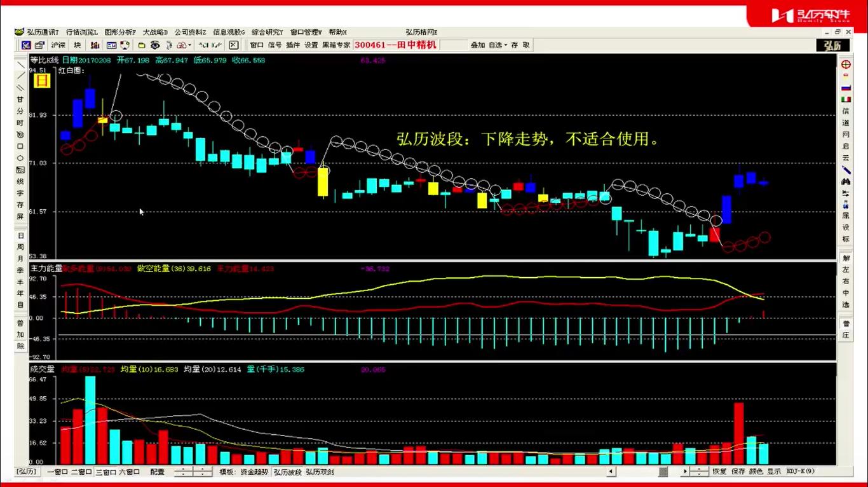Switch to 周 weekly period
Image resolution: width=868 pixels, height=487 pixels.
20,247
